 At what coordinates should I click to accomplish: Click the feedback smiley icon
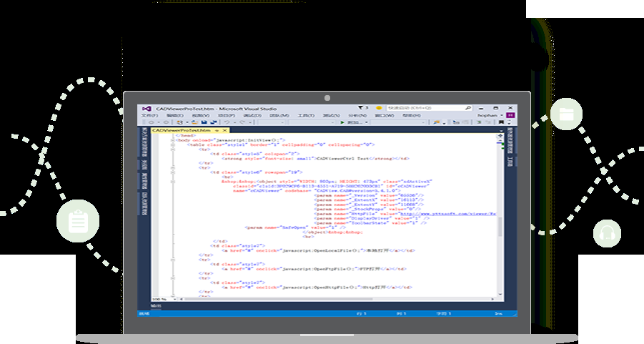pos(379,108)
